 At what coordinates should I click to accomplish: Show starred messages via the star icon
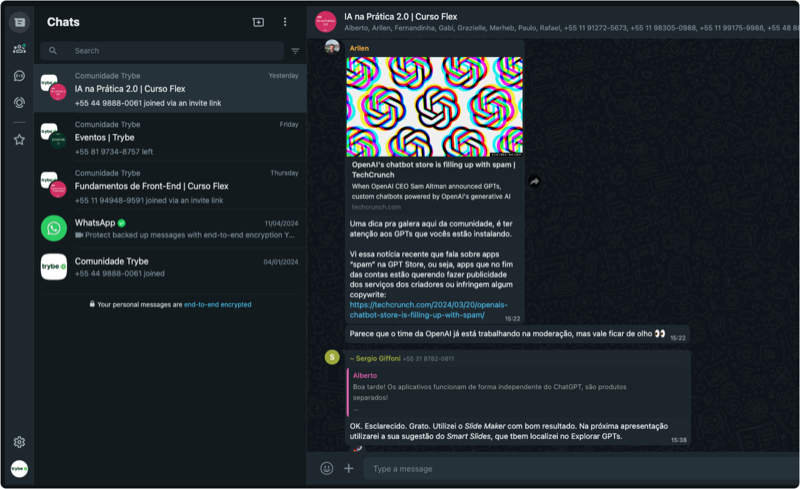[19, 140]
